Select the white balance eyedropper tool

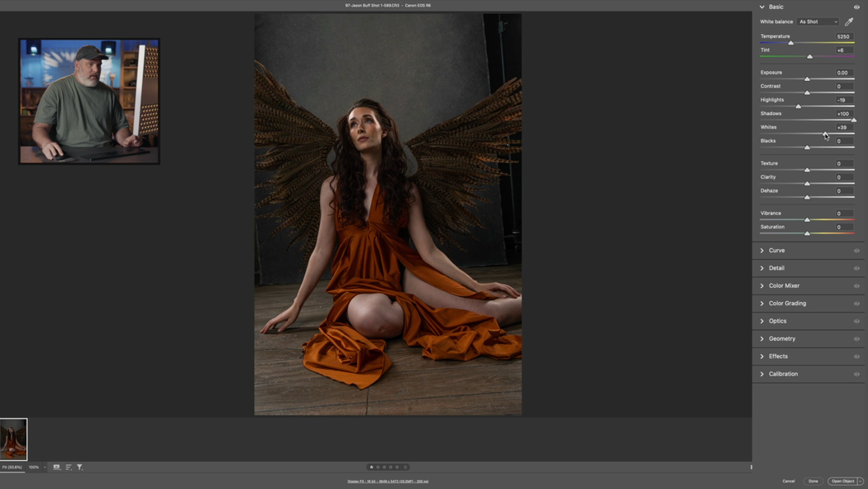[x=849, y=22]
